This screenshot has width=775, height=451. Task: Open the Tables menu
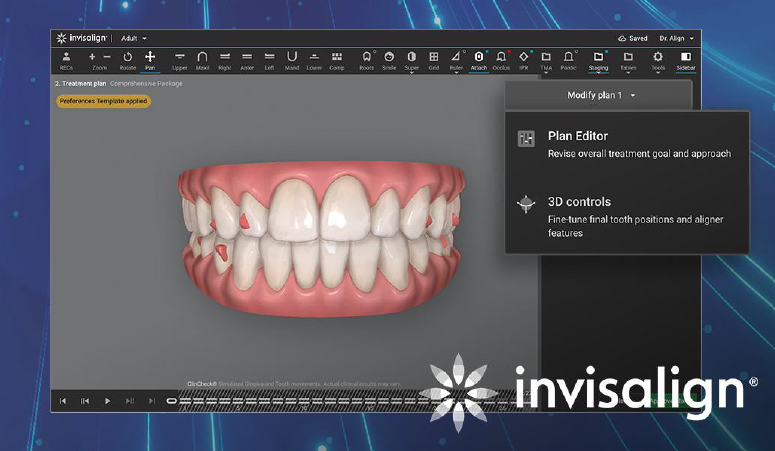point(628,60)
